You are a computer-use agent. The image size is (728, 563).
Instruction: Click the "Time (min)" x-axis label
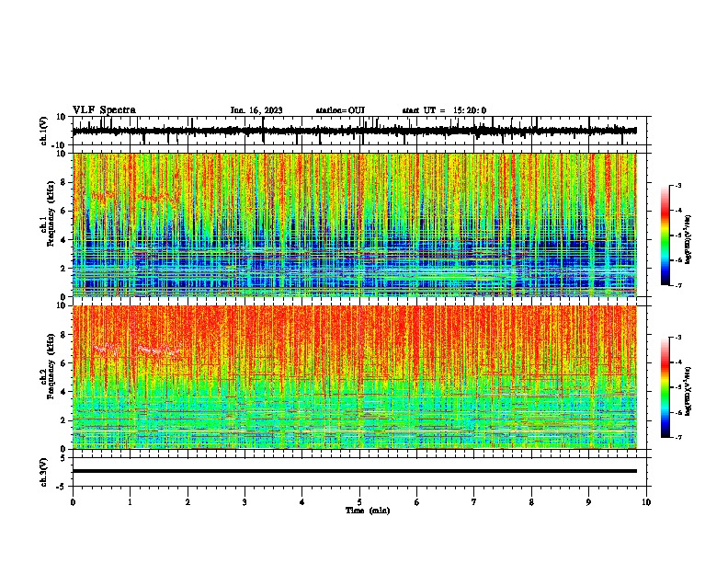pos(368,511)
